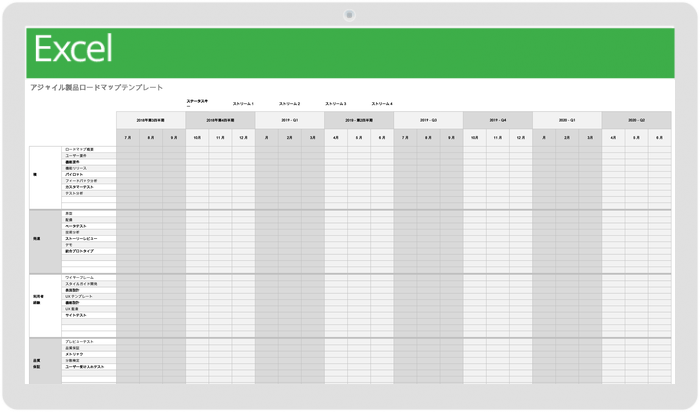This screenshot has height=412, width=700.
Task: Select the ロードマップ概要 row label
Action: (79, 149)
